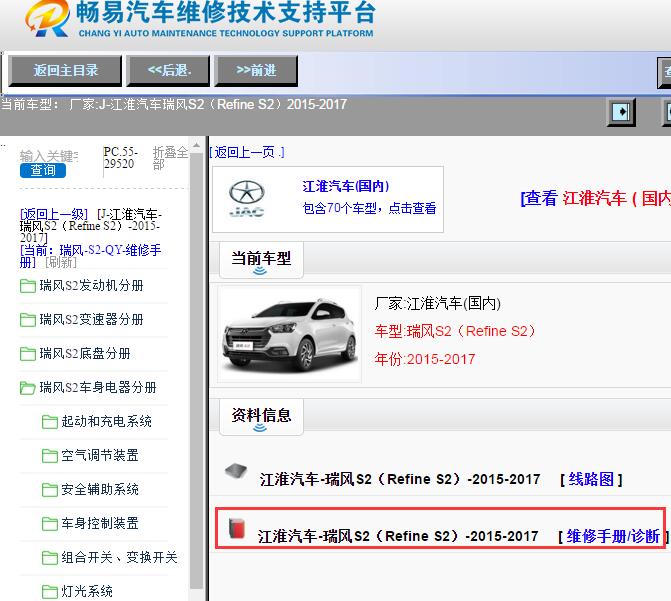Image resolution: width=671 pixels, height=601 pixels.
Task: Select the 当前车型 section tab
Action: (261, 260)
